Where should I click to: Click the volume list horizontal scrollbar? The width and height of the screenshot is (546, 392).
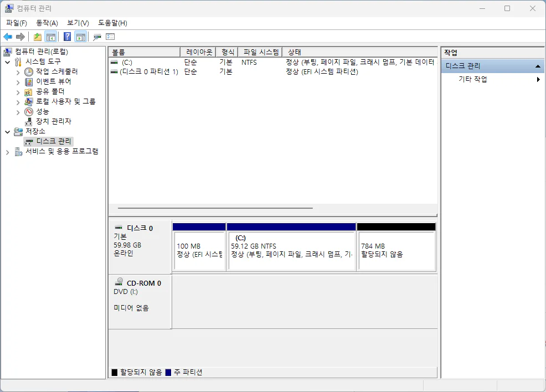(215, 208)
